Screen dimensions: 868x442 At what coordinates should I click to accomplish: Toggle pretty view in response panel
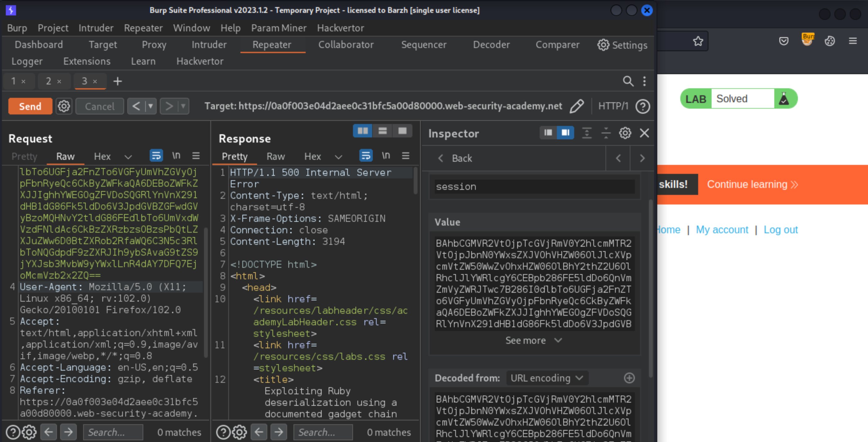tap(235, 156)
